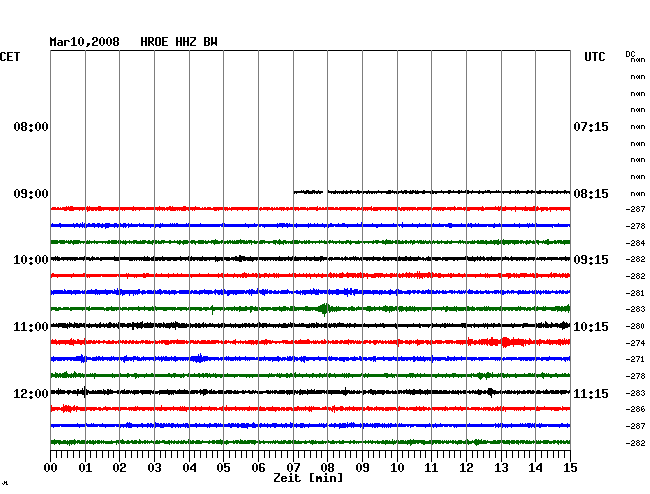Click the 08:00 CET time label
Viewport: 650px width, 494px height.
pyautogui.click(x=31, y=126)
